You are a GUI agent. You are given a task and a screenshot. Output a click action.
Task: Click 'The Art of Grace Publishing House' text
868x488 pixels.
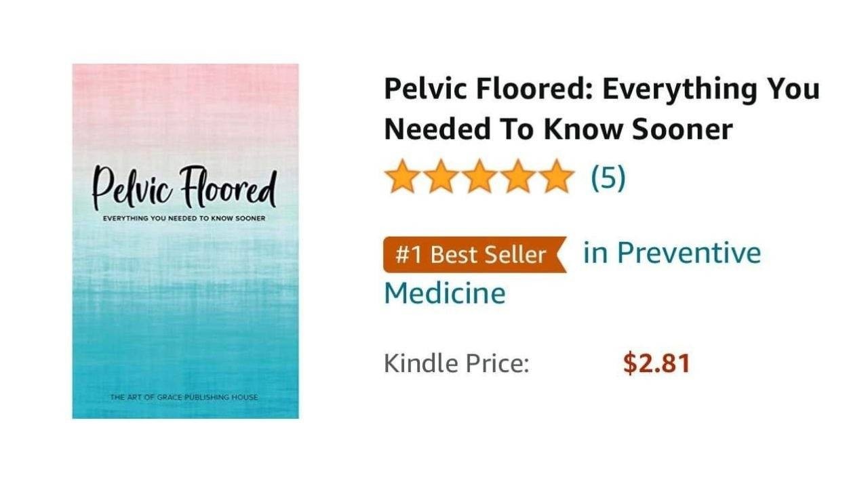pos(184,397)
